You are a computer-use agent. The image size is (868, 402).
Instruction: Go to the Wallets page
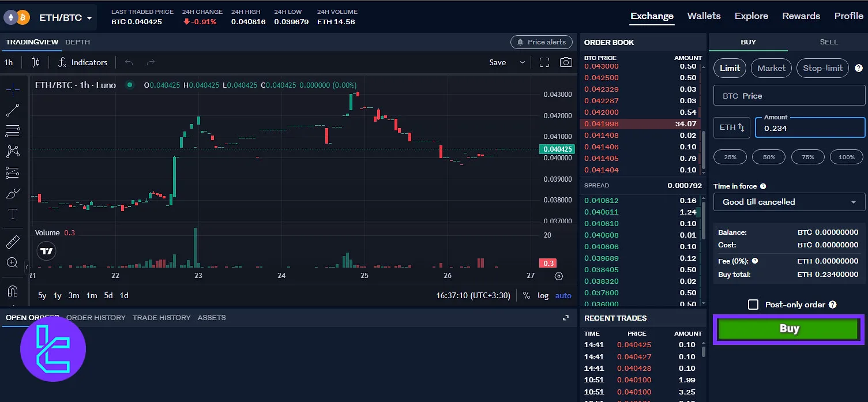click(704, 16)
